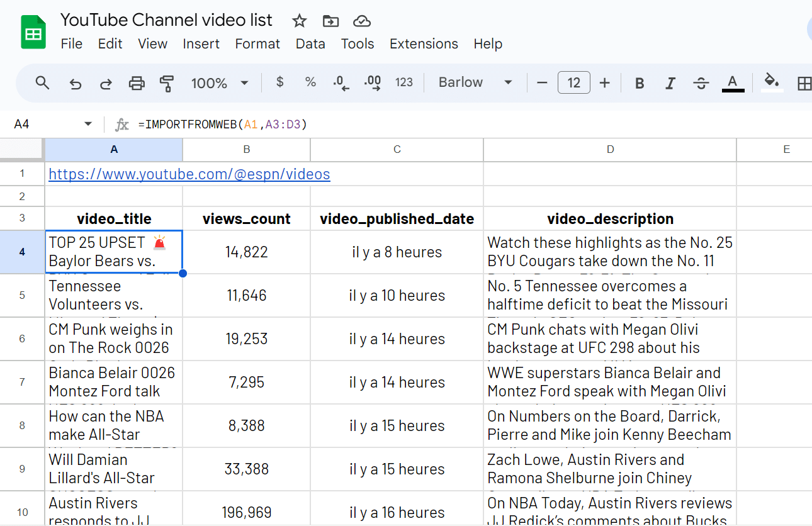Toggle bold formatting

(x=640, y=83)
